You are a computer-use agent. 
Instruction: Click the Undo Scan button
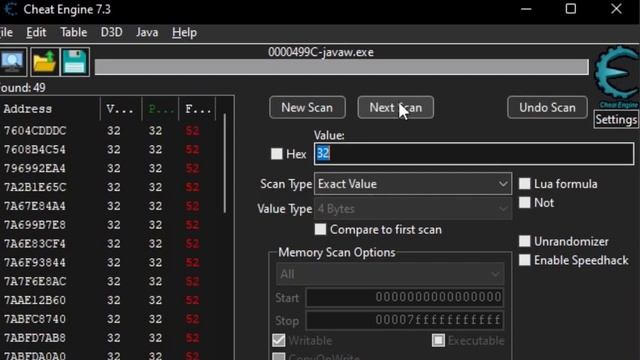pyautogui.click(x=547, y=108)
